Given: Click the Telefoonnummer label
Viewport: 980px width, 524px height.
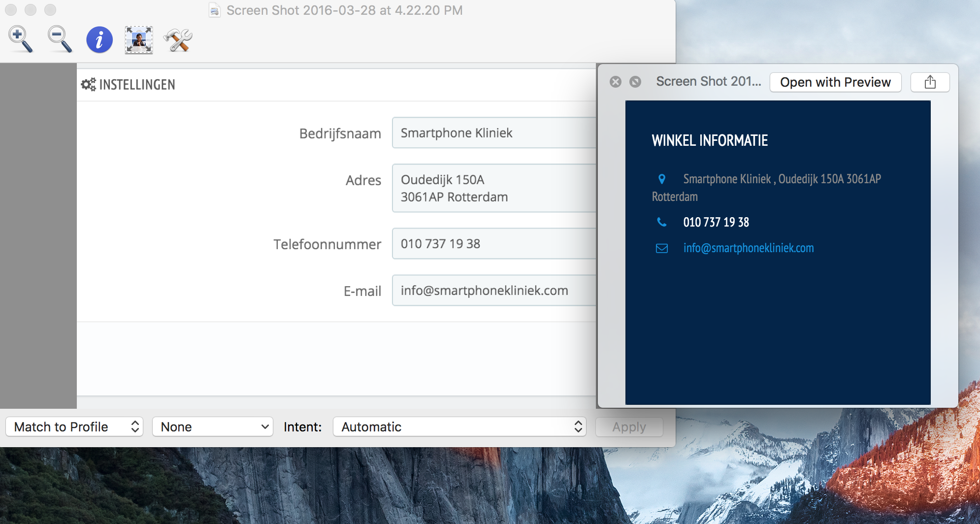Looking at the screenshot, I should pos(327,244).
